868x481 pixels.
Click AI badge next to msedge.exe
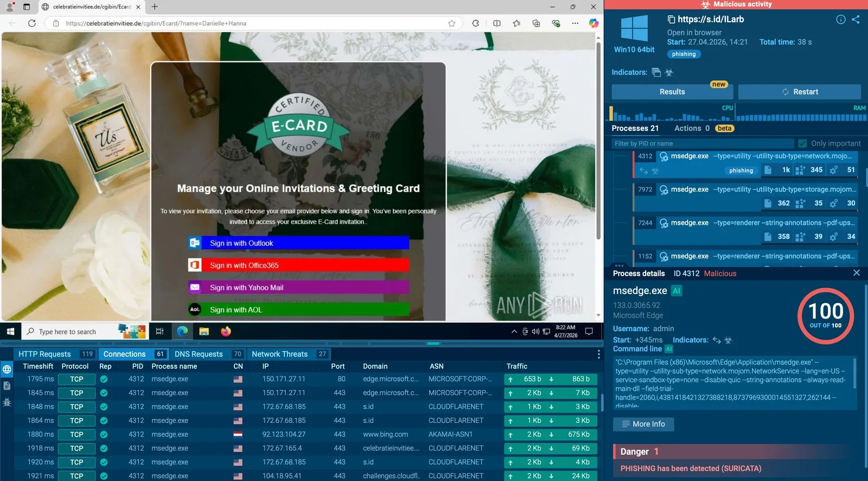(x=676, y=291)
